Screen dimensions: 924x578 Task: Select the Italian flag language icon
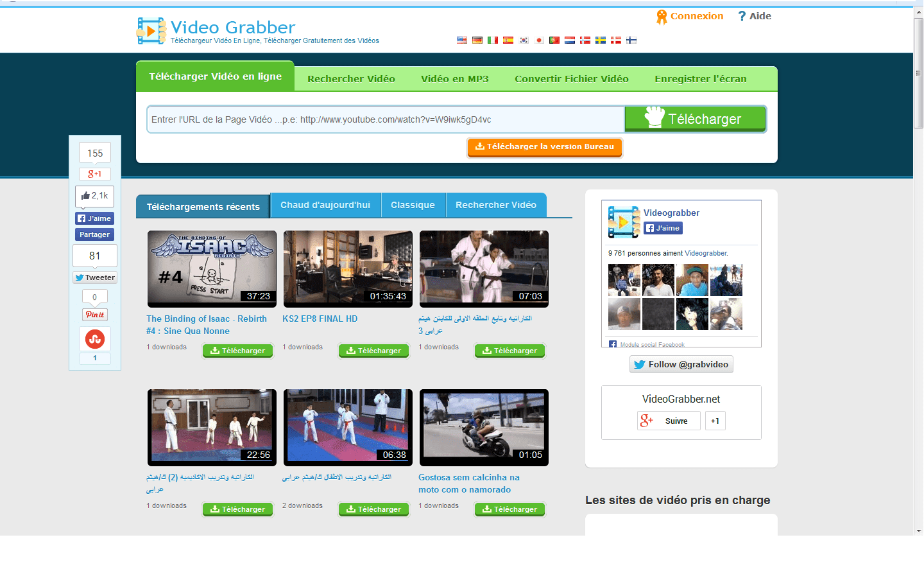click(493, 40)
